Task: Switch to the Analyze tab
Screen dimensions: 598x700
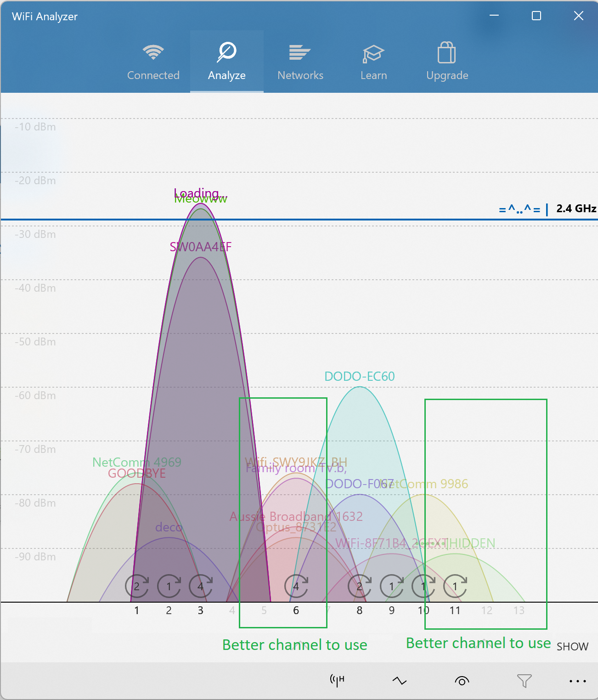Action: 227,62
